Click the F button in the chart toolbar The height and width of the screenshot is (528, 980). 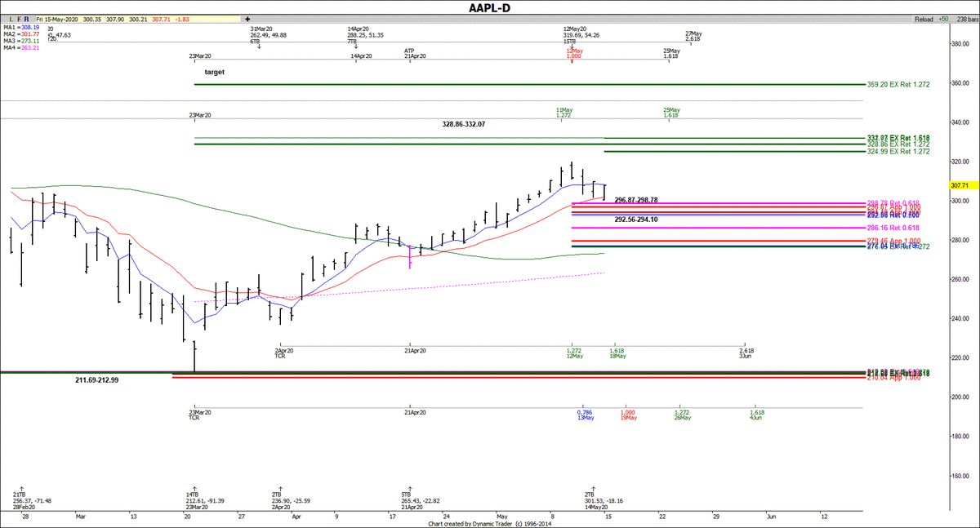(18, 17)
